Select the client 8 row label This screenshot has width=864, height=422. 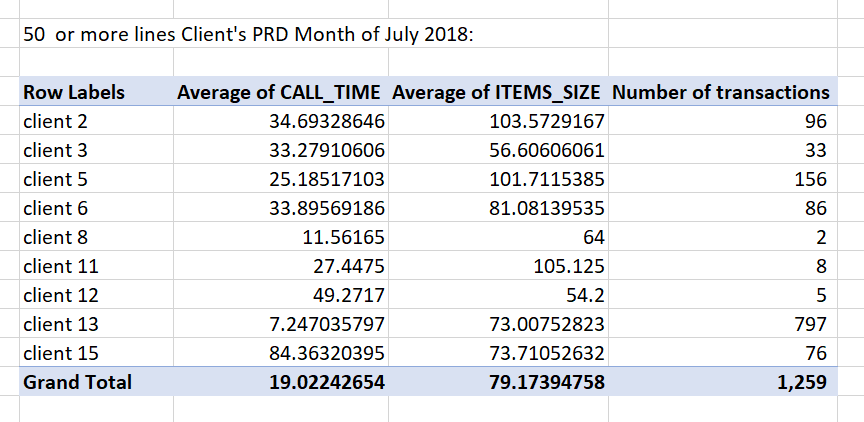pyautogui.click(x=56, y=238)
